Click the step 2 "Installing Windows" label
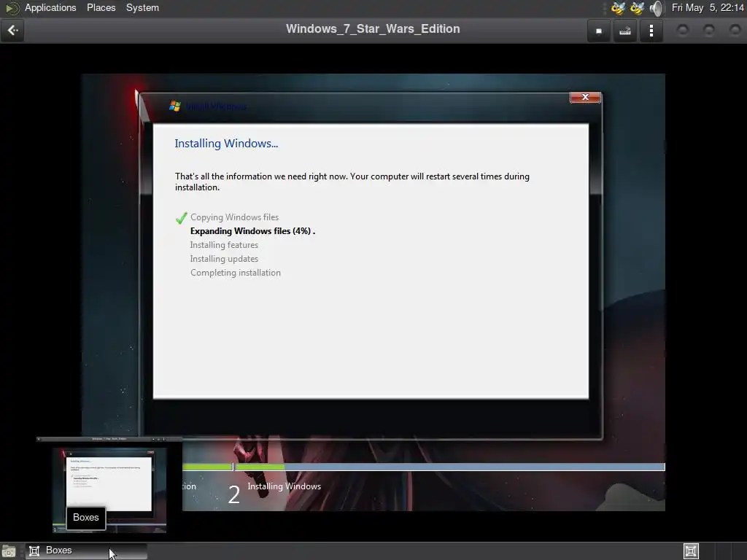Viewport: 747px width, 560px height. 284,486
